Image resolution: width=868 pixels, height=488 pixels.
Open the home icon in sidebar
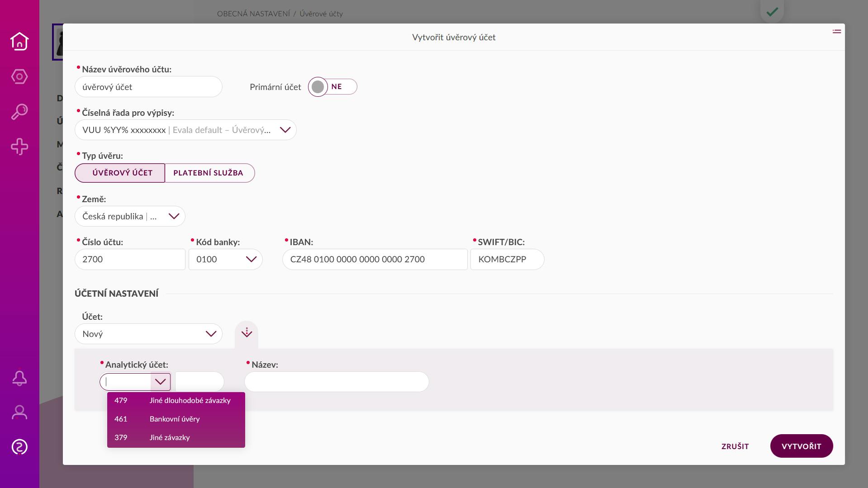click(19, 41)
